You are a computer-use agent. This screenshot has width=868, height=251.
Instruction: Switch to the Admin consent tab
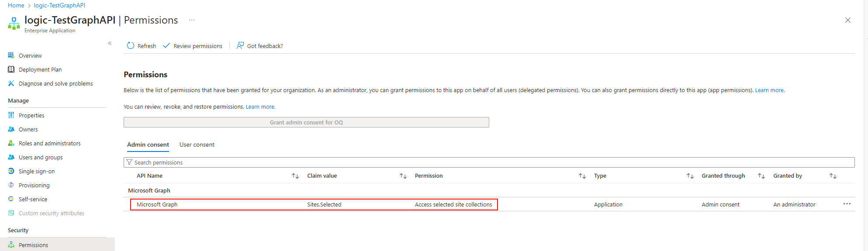148,144
